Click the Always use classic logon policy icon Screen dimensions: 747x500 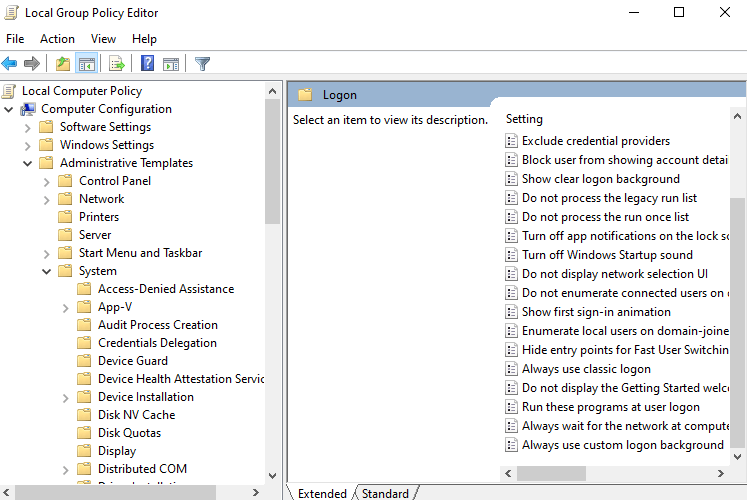[511, 369]
